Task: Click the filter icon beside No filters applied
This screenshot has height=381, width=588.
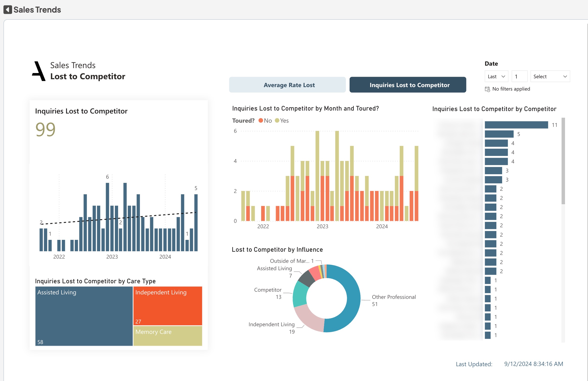Action: [487, 89]
